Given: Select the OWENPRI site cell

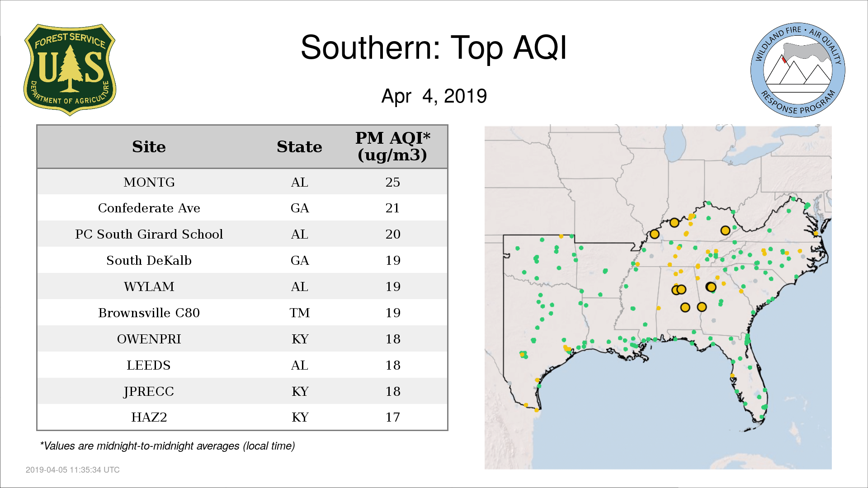Looking at the screenshot, I should (149, 339).
